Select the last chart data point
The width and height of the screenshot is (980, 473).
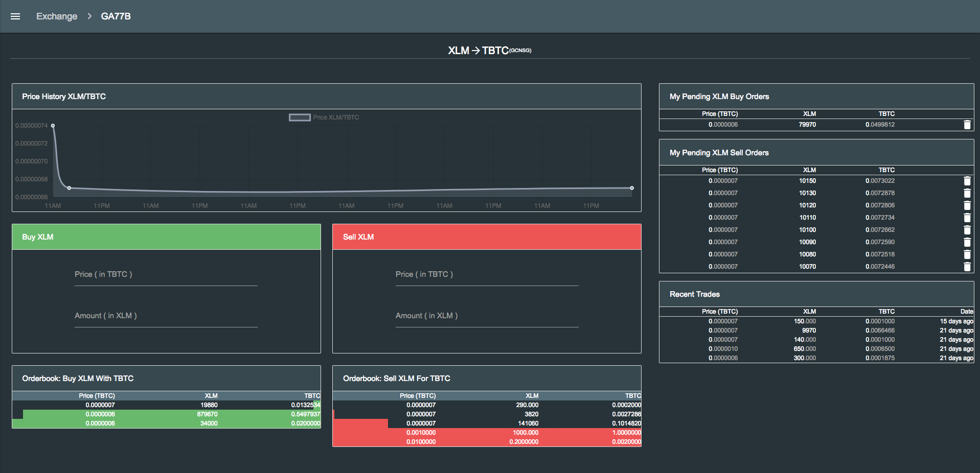632,188
